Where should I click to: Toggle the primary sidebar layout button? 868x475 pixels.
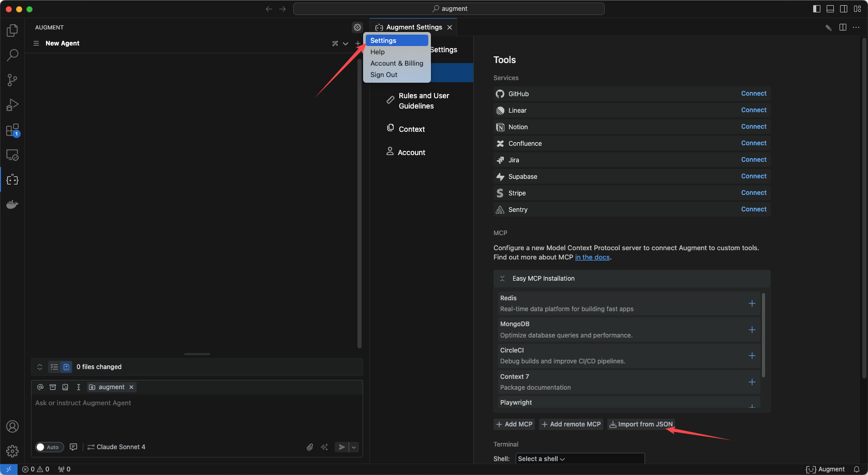pyautogui.click(x=817, y=9)
